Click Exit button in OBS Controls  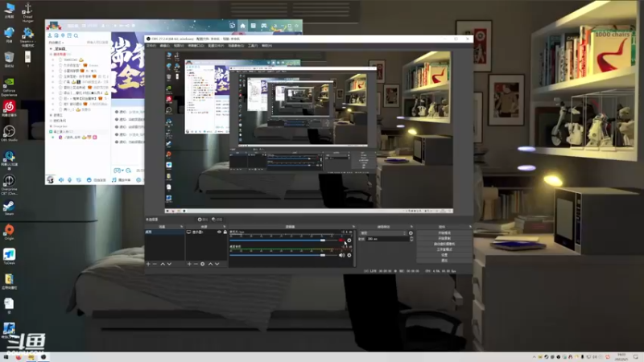point(444,260)
